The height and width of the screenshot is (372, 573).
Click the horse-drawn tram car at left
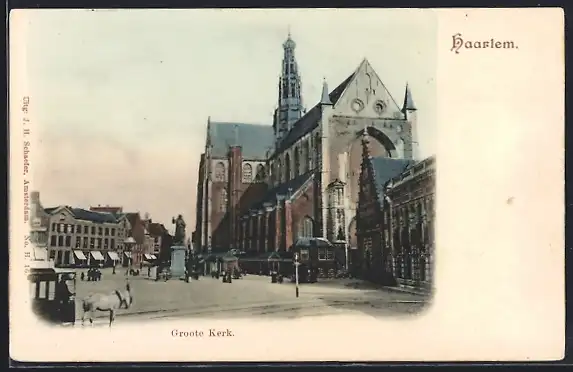[x=53, y=295]
